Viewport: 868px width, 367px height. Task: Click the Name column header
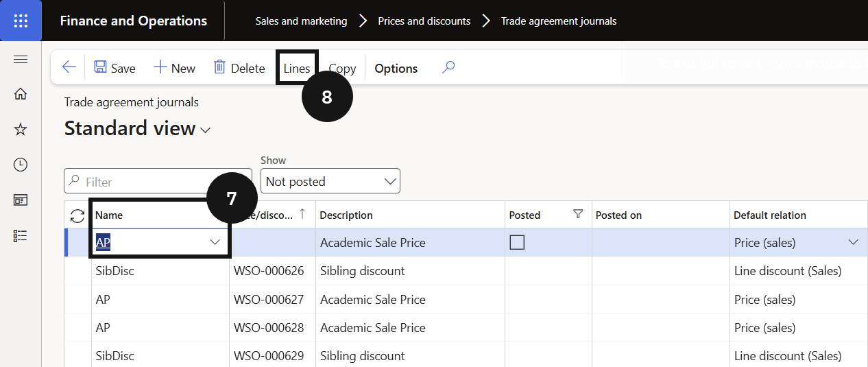[109, 215]
